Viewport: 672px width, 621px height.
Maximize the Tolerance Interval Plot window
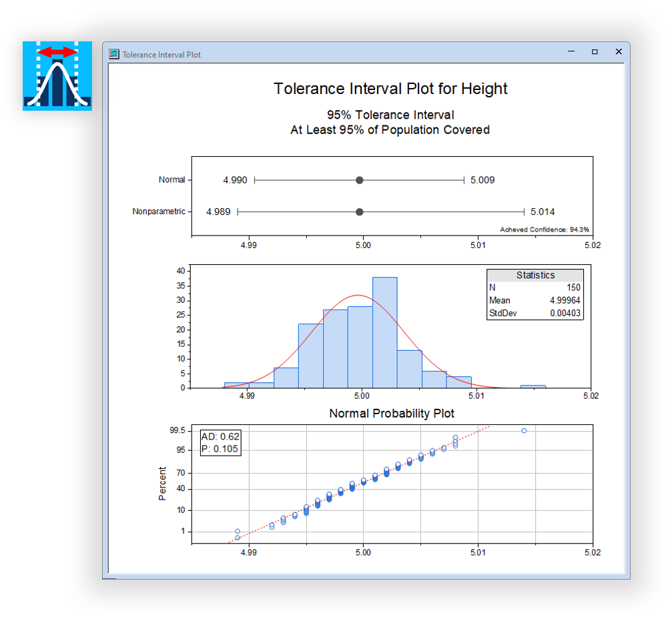coord(595,51)
